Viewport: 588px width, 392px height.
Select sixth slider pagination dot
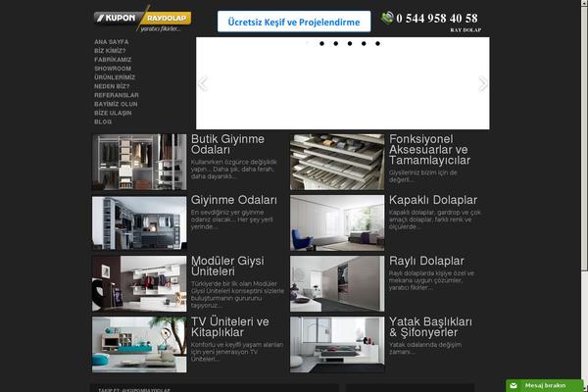click(377, 43)
